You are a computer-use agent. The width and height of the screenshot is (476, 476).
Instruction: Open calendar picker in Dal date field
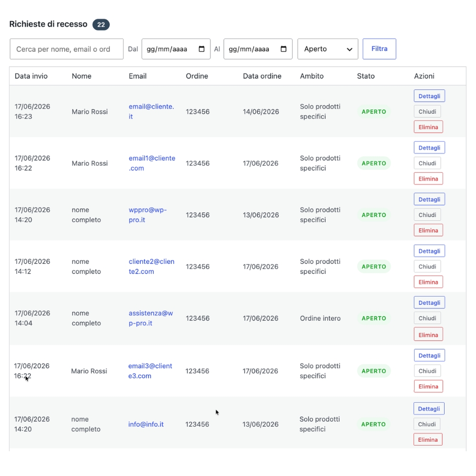[201, 49]
